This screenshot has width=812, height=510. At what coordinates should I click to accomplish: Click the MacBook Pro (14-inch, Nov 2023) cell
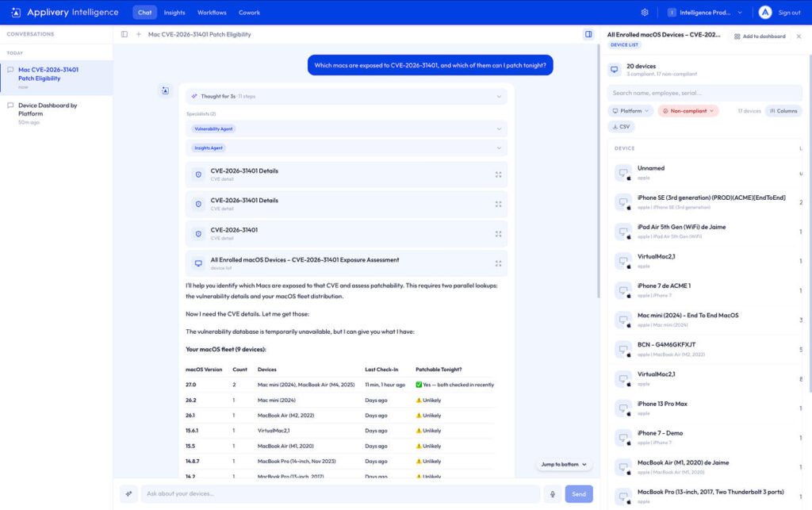click(x=297, y=462)
